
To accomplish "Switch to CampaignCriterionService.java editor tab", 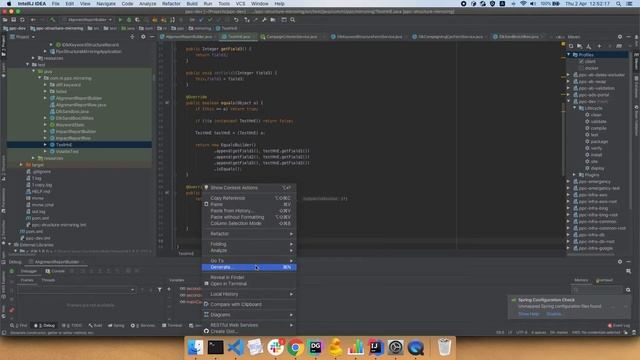I will click(x=291, y=37).
